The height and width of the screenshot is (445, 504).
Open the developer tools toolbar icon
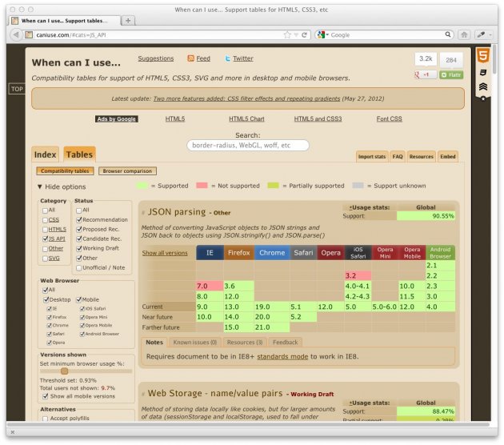pos(481,34)
